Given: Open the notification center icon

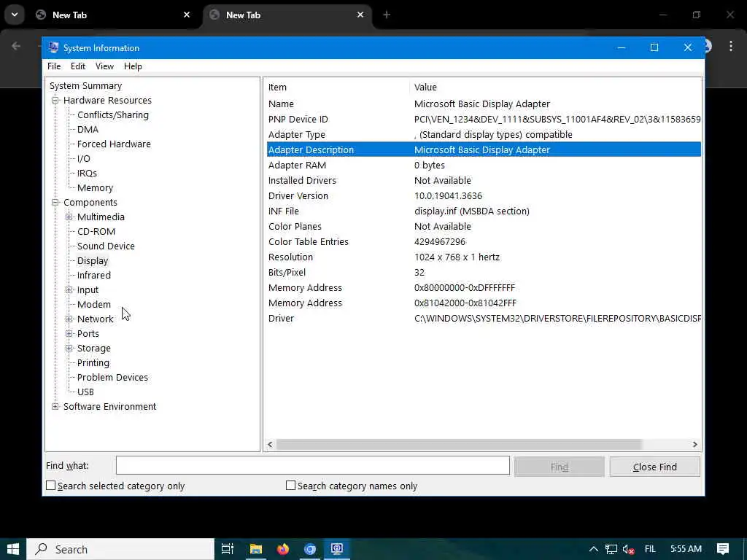Looking at the screenshot, I should click(723, 549).
